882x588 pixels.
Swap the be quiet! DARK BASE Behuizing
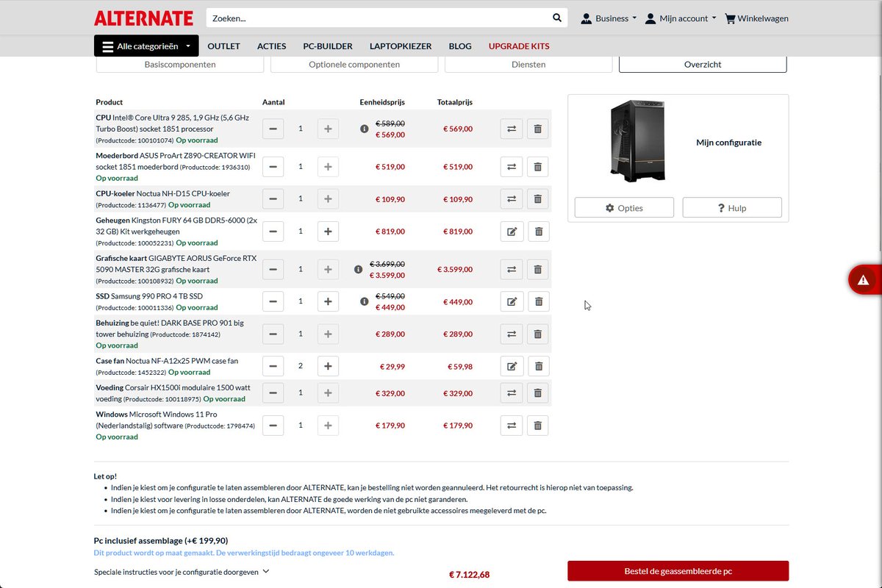pyautogui.click(x=512, y=334)
